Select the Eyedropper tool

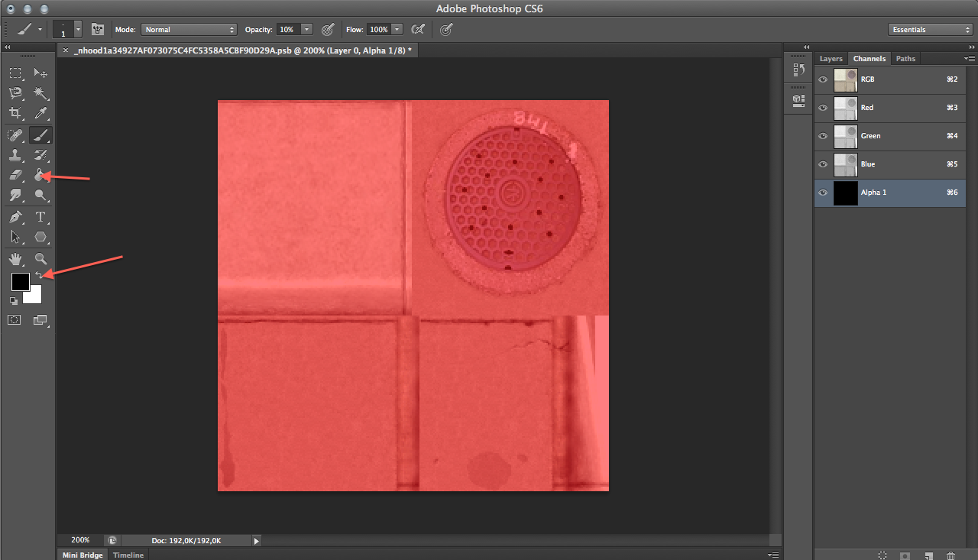[40, 113]
